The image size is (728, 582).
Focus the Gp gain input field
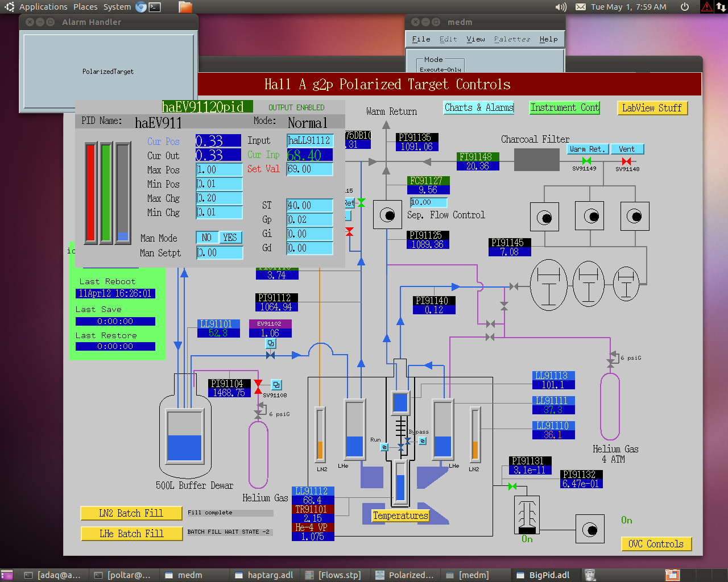(x=309, y=219)
